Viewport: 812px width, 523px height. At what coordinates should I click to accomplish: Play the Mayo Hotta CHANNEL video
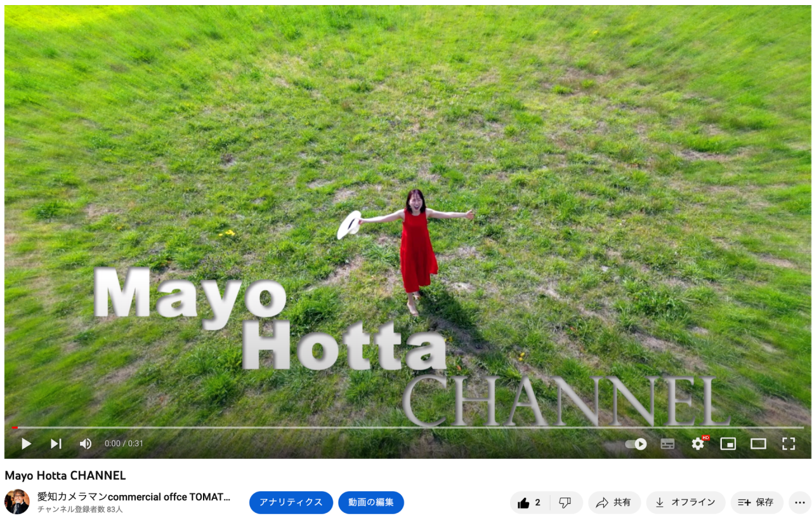(26, 444)
